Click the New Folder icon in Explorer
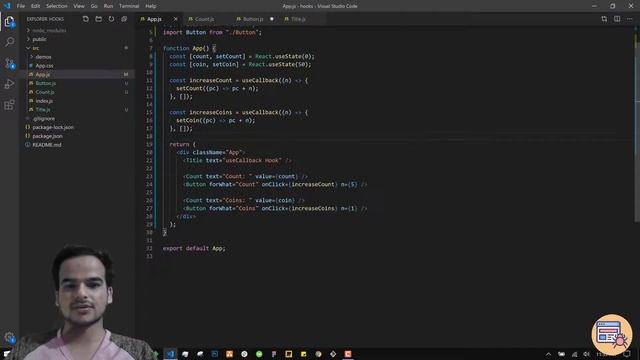Screen dimensions: 640x360 pyautogui.click(x=98, y=19)
